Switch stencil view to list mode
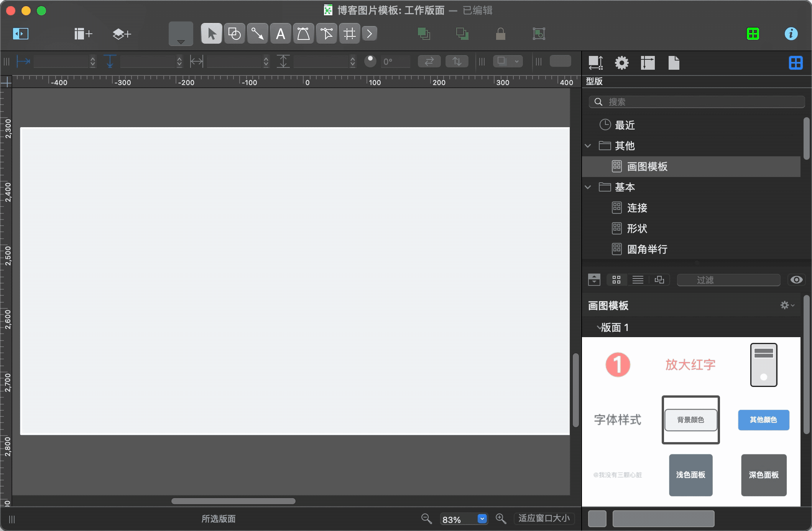The image size is (812, 531). [638, 280]
